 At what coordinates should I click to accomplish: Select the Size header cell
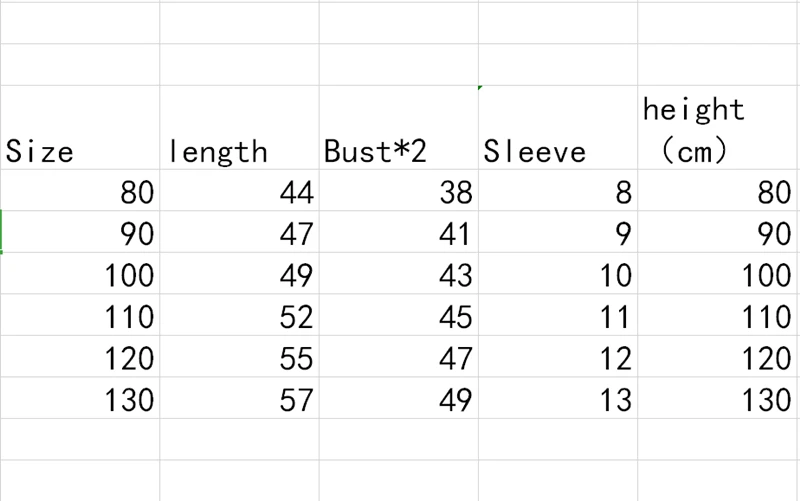[x=80, y=127]
